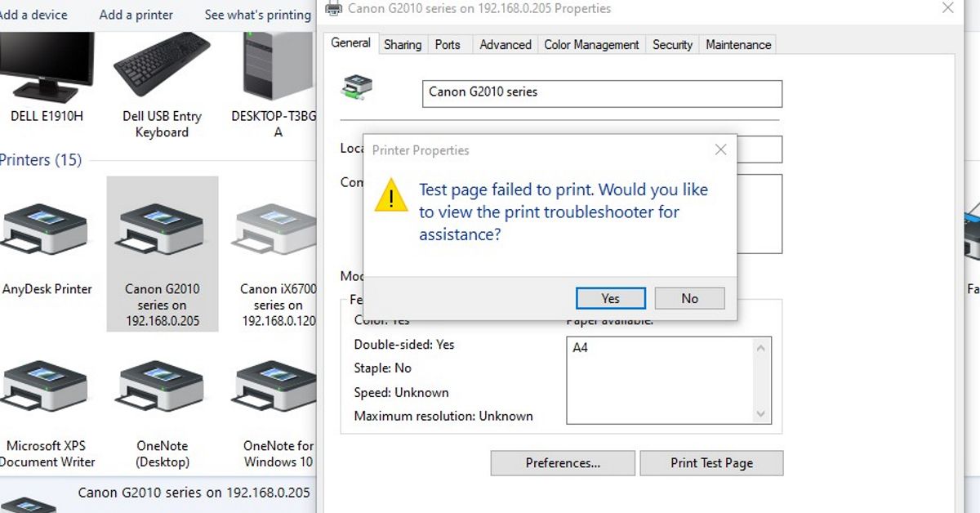
Task: Switch to the Ports tab
Action: pos(449,45)
